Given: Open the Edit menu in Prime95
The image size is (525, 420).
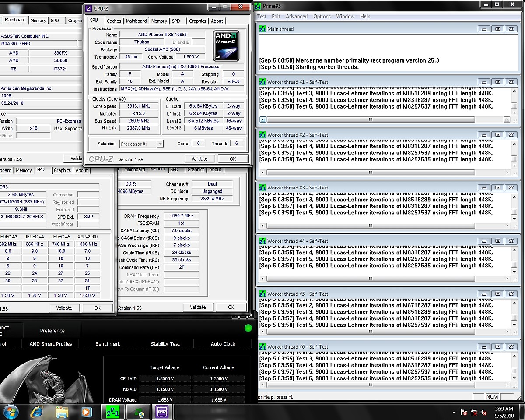Looking at the screenshot, I should point(276,16).
